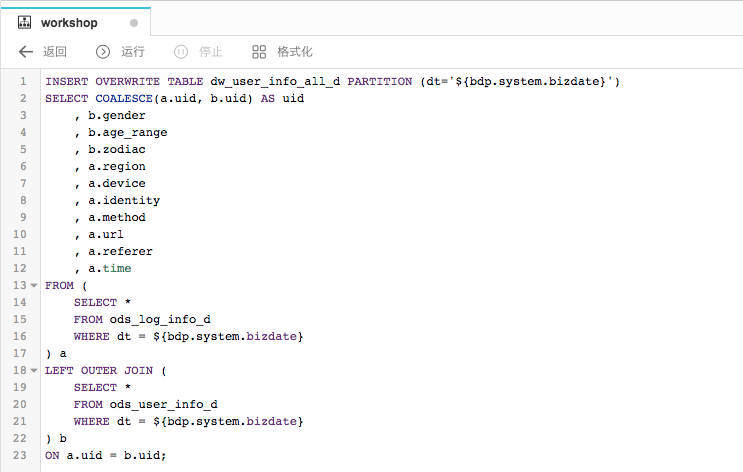Screen dimensions: 743x472
Task: Click 'AS uid' on line 2
Action: tap(282, 99)
